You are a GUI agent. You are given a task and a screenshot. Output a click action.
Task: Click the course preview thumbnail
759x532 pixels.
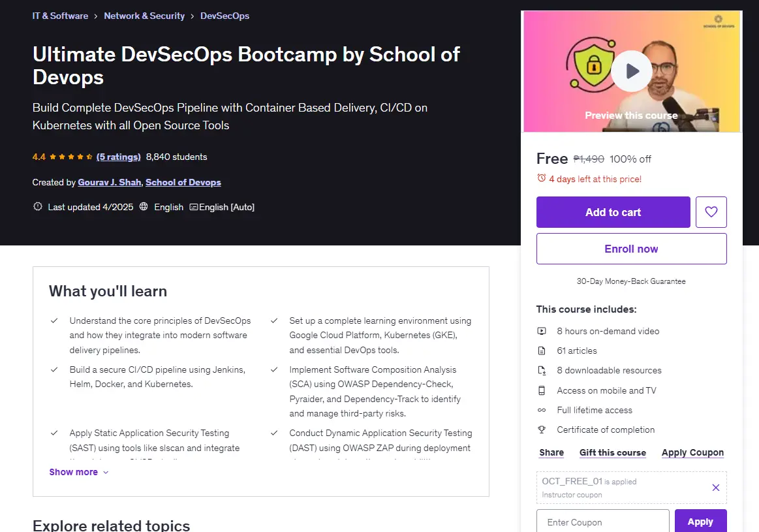tap(631, 71)
